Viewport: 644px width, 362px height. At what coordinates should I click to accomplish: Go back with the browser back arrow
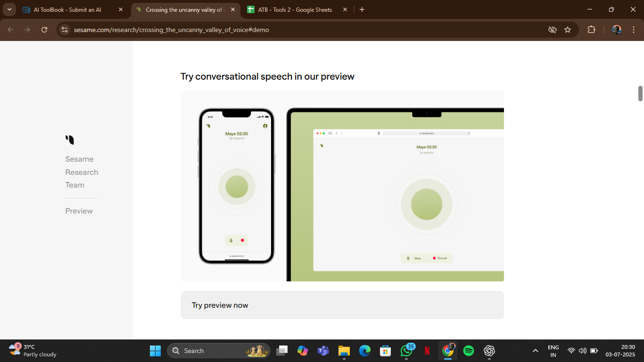10,30
